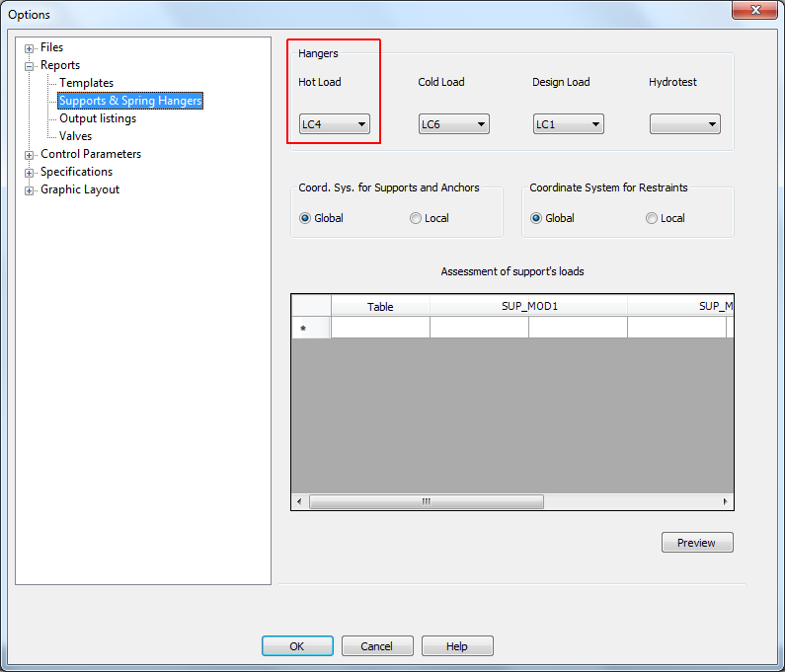Open the Hot Load dropdown
This screenshot has width=785, height=672.
(x=335, y=124)
